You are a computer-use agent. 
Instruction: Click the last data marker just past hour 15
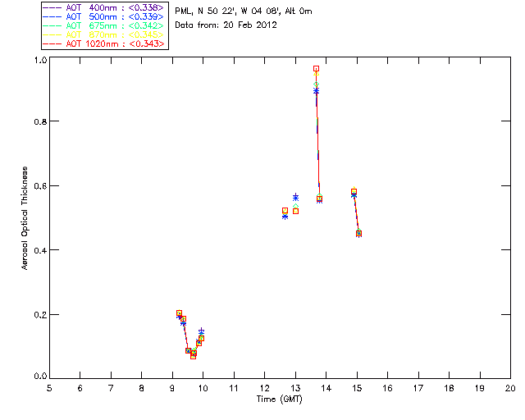tap(359, 233)
